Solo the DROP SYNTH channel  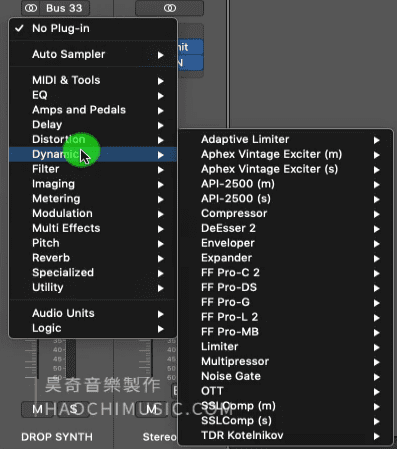74,409
